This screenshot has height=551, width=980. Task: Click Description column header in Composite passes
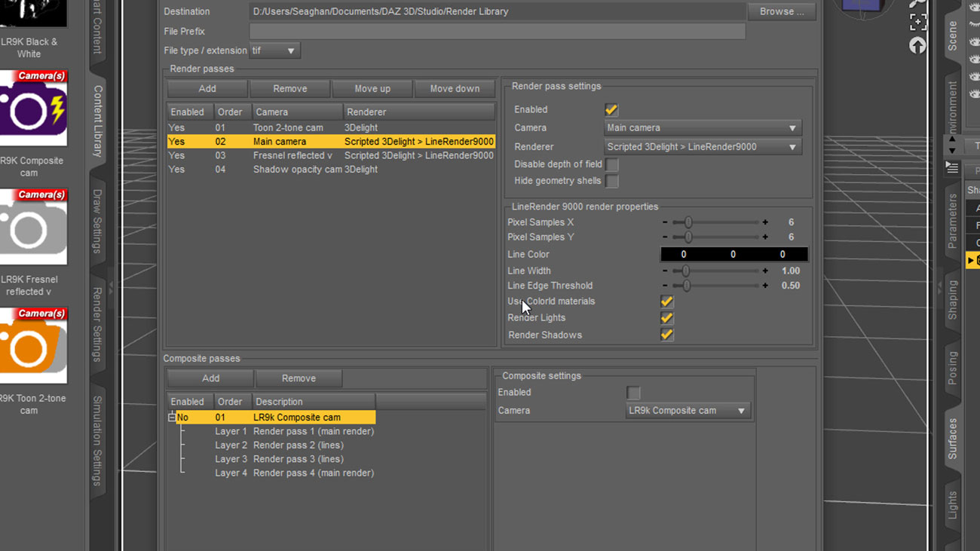(x=314, y=402)
